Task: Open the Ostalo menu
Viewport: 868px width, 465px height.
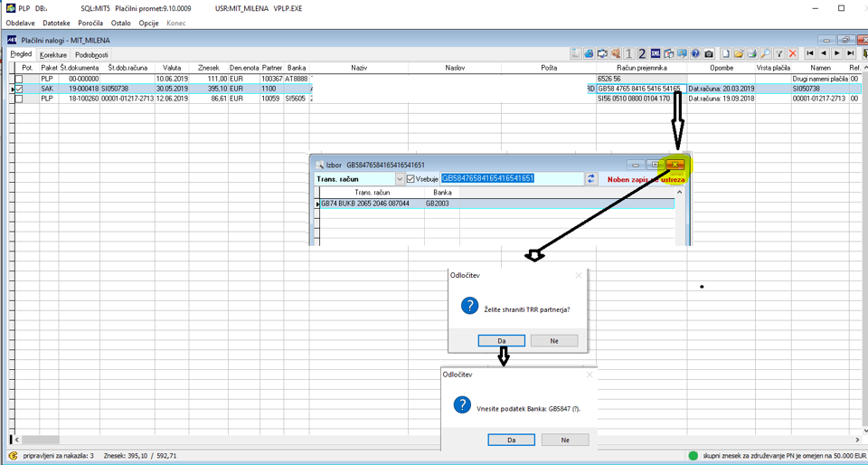Action: click(120, 24)
